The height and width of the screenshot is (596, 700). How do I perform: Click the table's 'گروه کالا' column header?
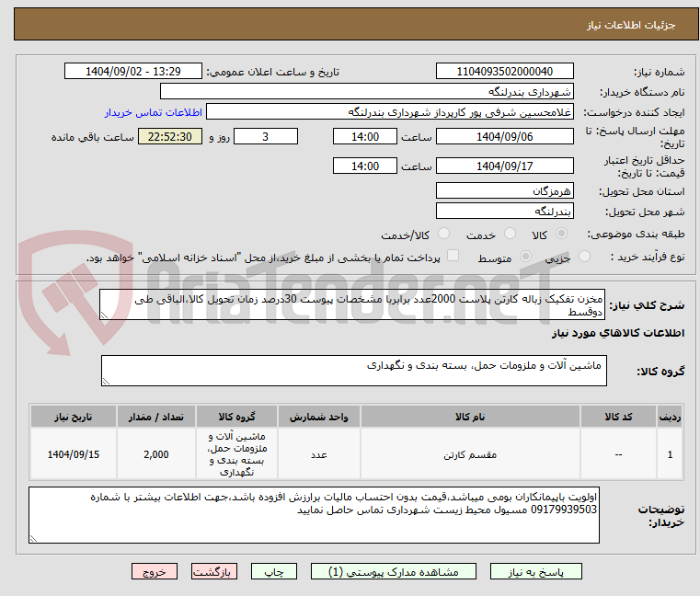(x=236, y=417)
